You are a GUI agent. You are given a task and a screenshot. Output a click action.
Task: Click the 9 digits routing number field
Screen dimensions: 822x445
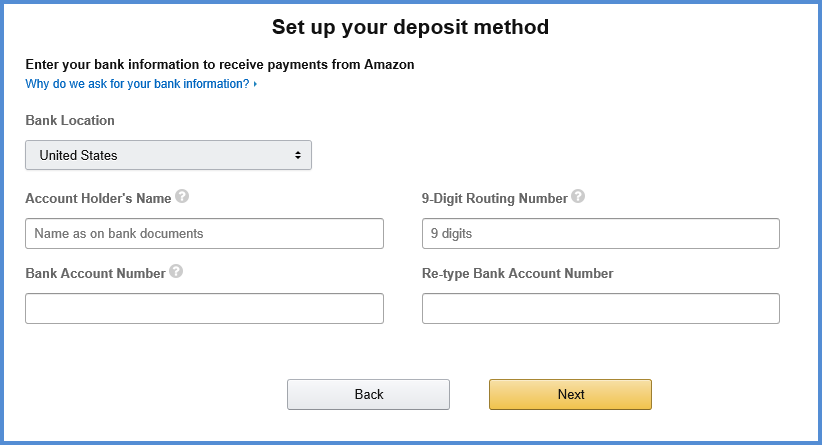coord(600,233)
